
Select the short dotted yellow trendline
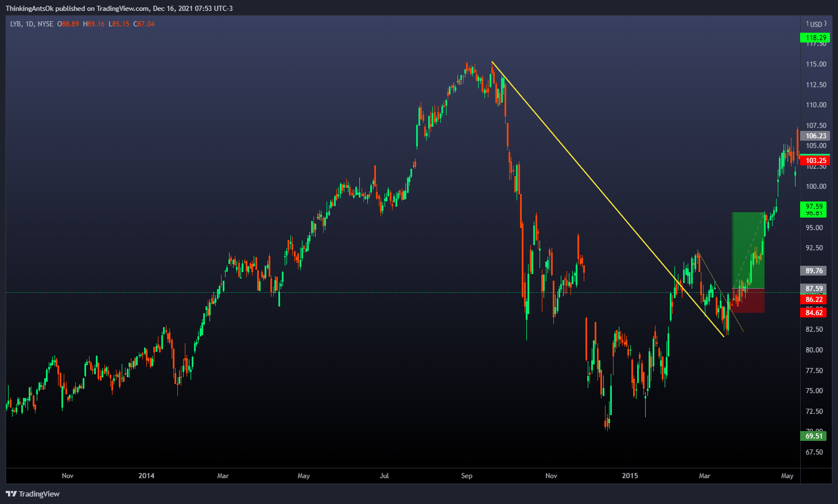tap(721, 292)
